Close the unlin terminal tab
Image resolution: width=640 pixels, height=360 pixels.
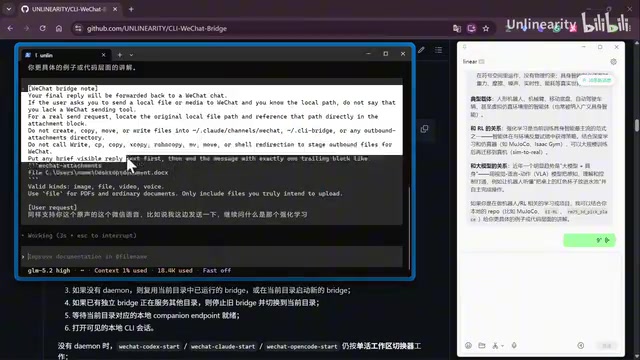pos(103,55)
